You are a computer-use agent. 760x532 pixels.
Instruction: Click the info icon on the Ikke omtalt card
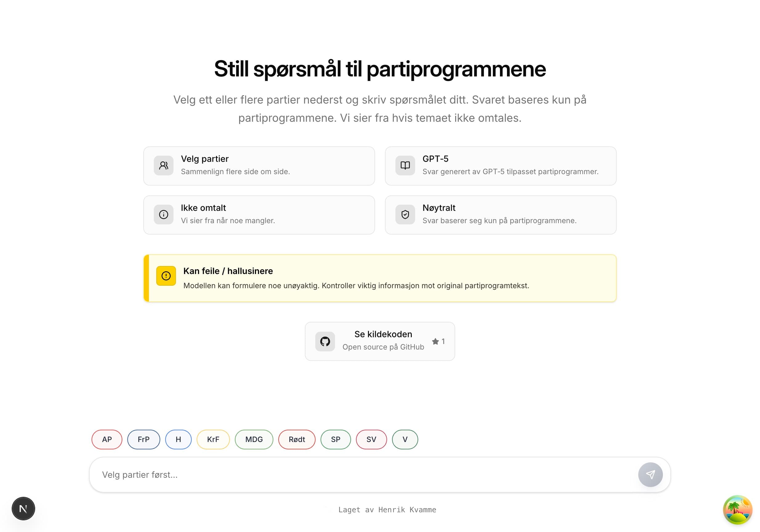coord(164,215)
